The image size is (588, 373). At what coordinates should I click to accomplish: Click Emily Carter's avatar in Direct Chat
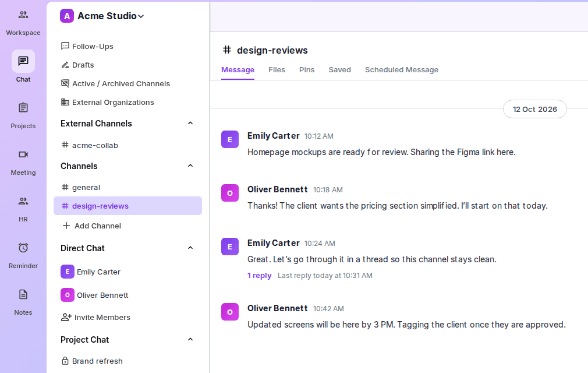point(68,272)
